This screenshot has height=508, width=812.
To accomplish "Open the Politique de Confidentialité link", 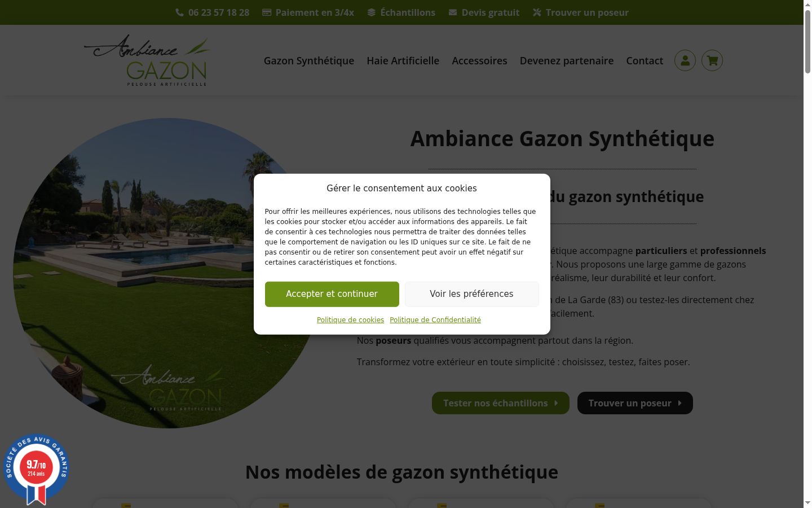I will [x=435, y=320].
